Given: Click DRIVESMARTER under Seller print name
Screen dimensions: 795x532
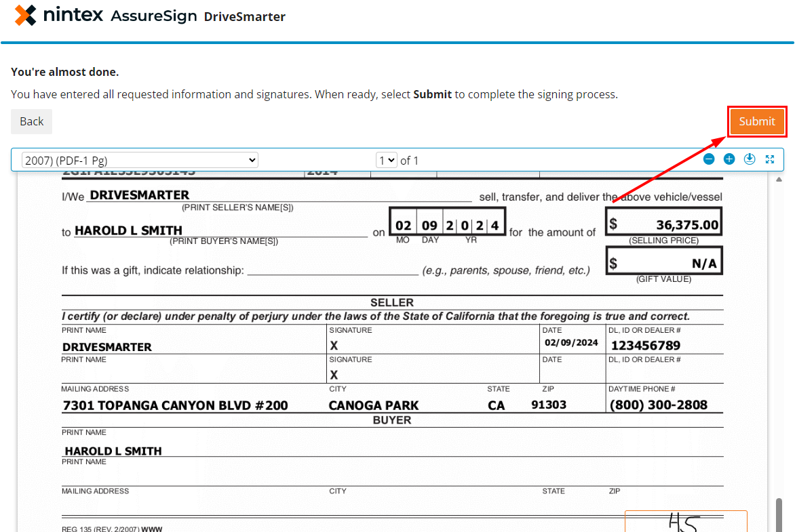Looking at the screenshot, I should [x=107, y=347].
